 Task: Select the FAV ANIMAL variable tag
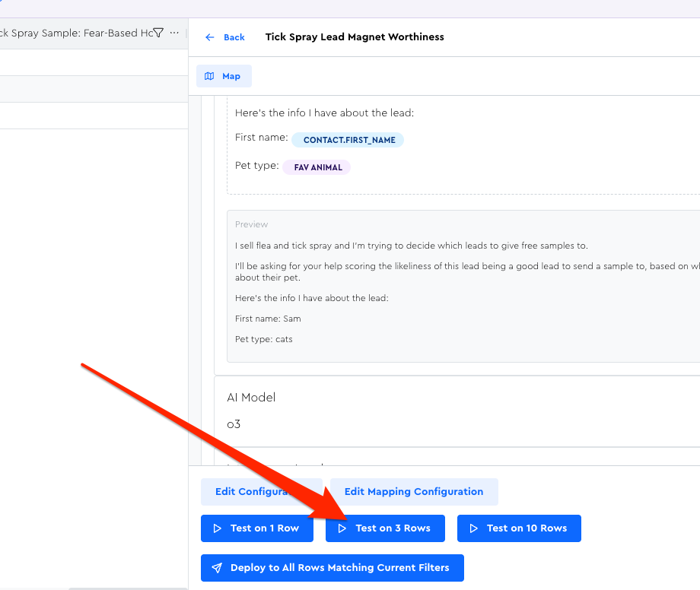pyautogui.click(x=317, y=167)
